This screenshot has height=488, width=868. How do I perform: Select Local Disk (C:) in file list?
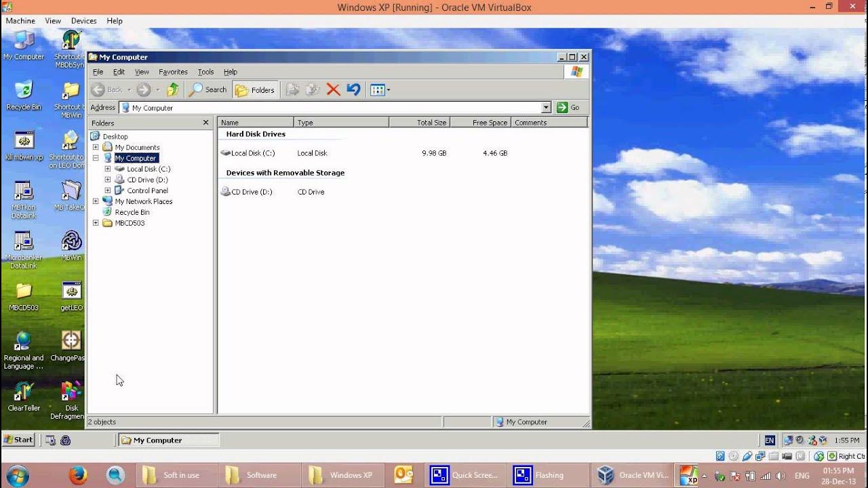point(248,153)
